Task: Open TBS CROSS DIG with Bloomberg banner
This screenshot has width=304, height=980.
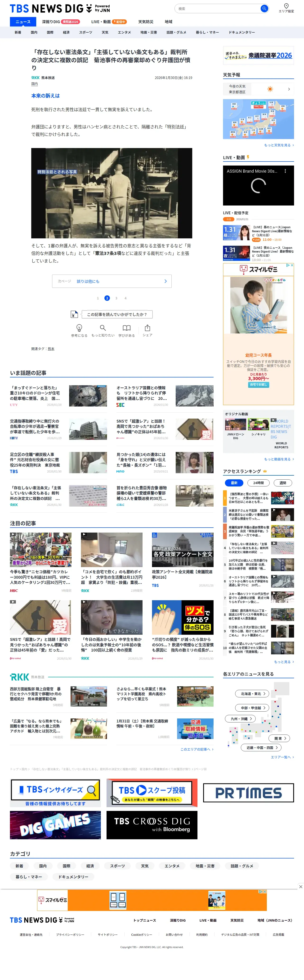Action: tap(152, 825)
